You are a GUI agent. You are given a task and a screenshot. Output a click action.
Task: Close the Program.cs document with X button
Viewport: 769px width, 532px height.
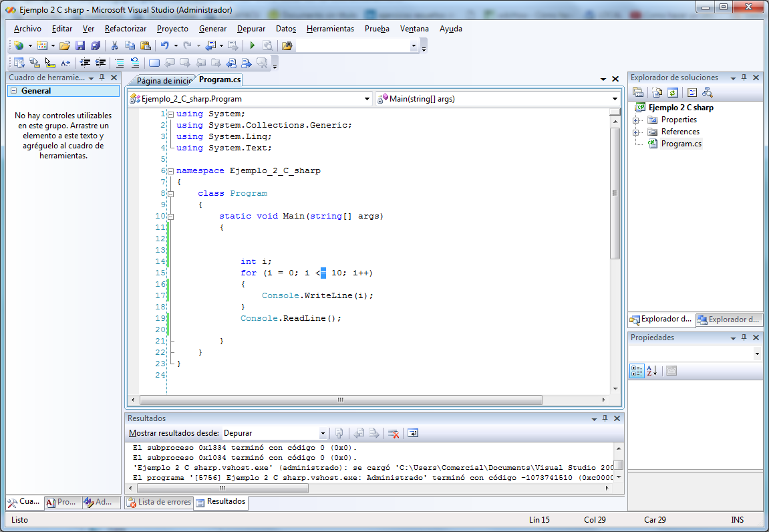(615, 79)
